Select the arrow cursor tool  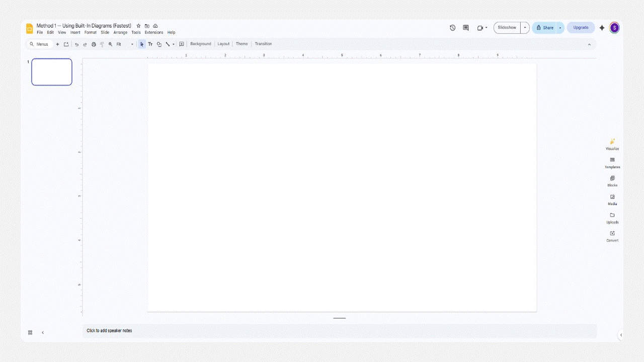tap(142, 44)
